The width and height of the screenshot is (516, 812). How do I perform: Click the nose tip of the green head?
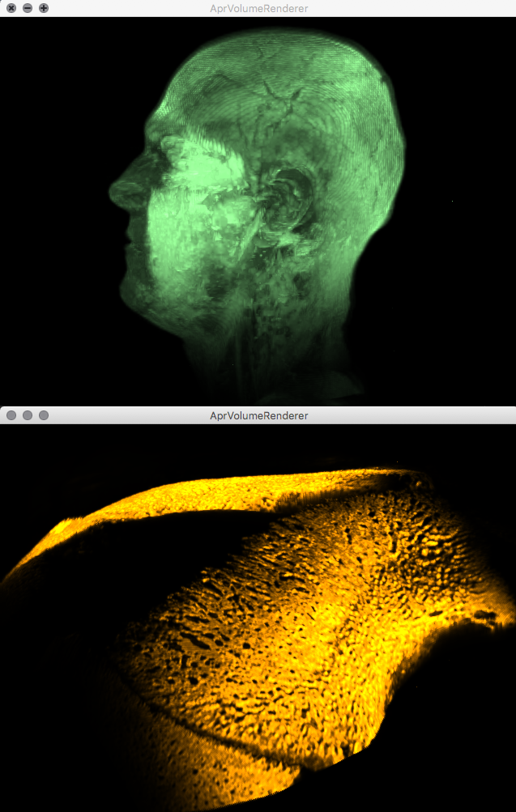(x=115, y=193)
